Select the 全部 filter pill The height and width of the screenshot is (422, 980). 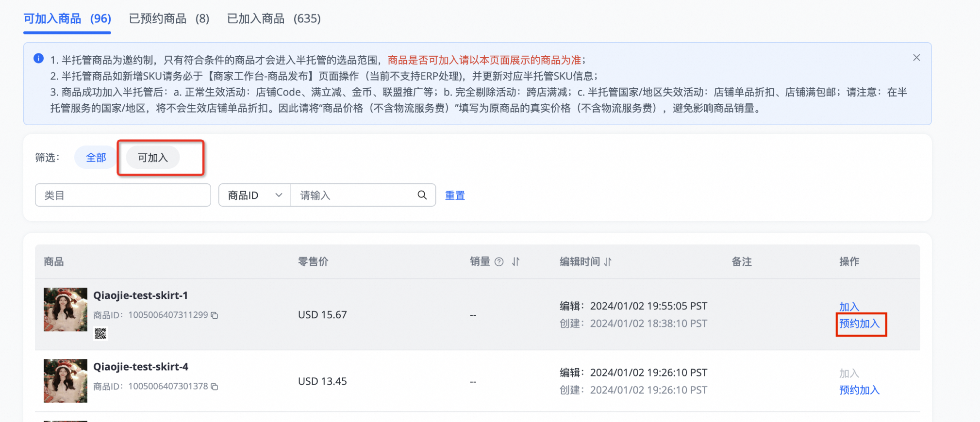(96, 158)
